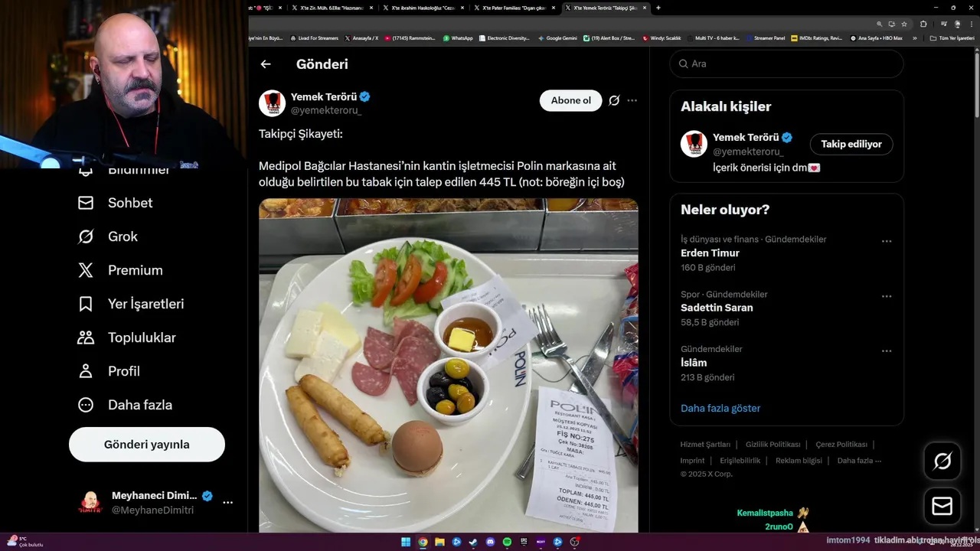Open Tüm Yer İşaretleri bookmarks folder
This screenshot has width=980, height=551.
click(952, 38)
